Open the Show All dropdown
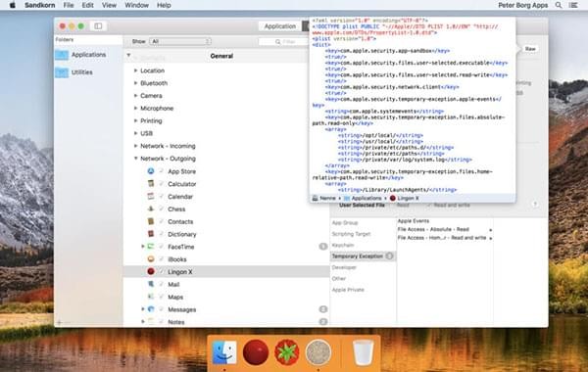This screenshot has width=588, height=372. 180,41
